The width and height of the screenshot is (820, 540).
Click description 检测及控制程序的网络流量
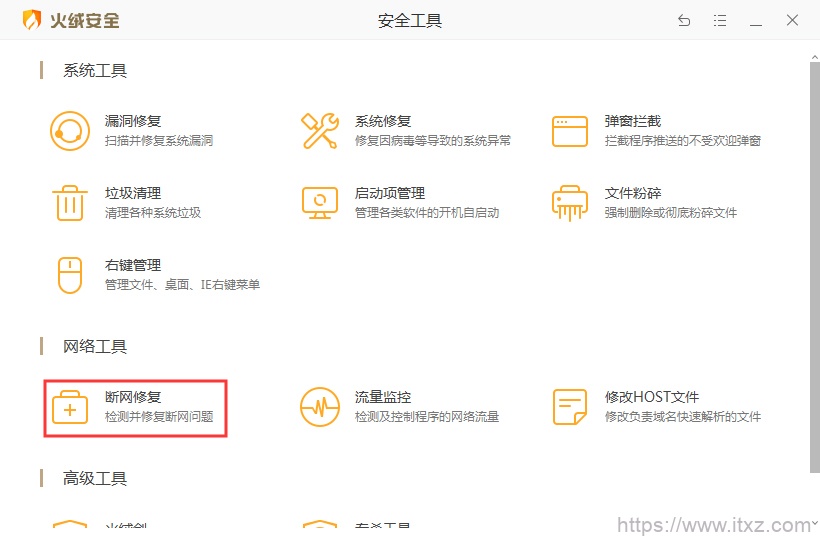[x=427, y=417]
